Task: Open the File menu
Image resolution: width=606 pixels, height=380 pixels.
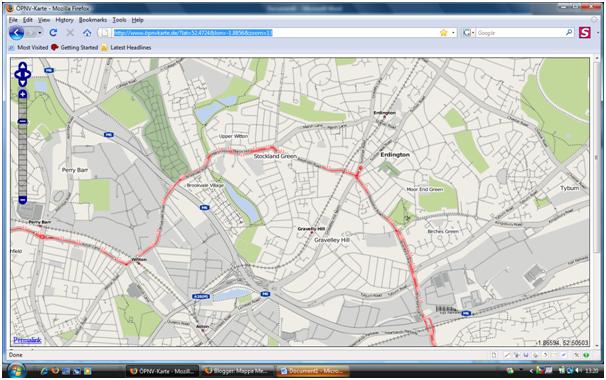Action: pos(13,20)
